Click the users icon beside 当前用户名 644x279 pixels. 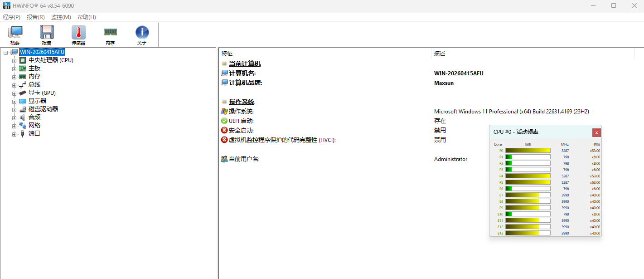tap(224, 159)
